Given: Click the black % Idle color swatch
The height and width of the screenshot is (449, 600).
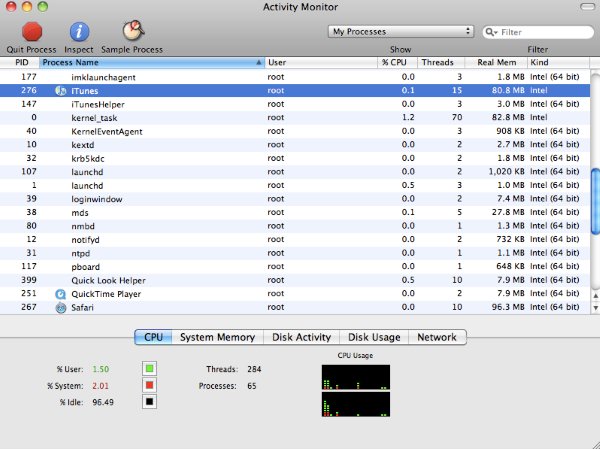Looking at the screenshot, I should [x=149, y=402].
